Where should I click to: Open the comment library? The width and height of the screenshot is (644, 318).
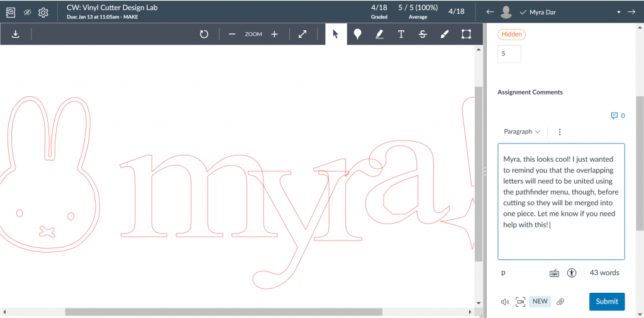[618, 116]
